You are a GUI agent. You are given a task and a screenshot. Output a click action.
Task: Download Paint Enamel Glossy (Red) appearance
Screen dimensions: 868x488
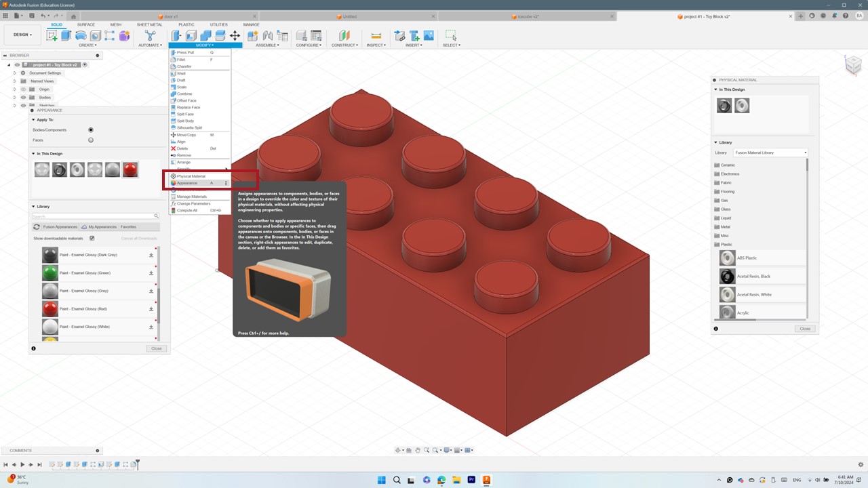(151, 309)
